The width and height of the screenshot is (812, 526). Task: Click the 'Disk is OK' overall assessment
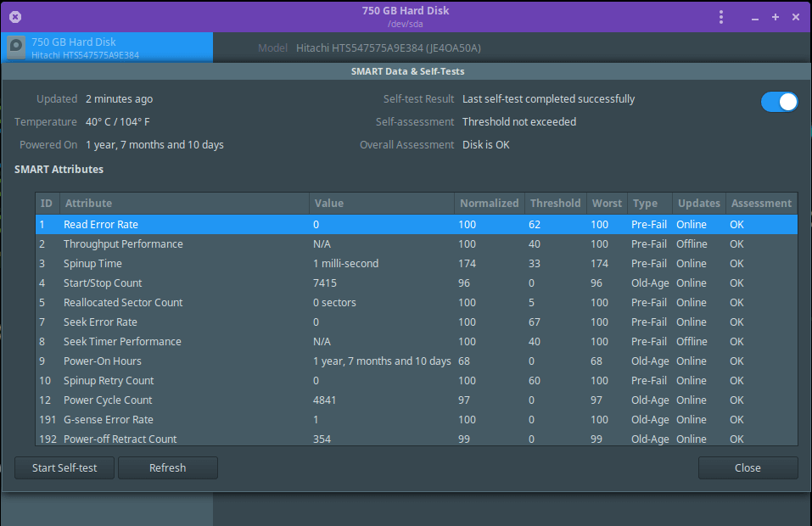pos(485,145)
